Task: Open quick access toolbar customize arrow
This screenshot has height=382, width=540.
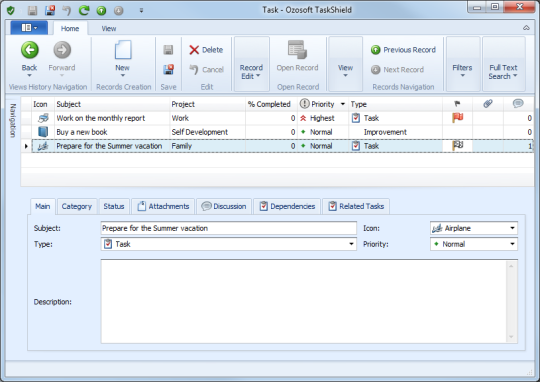Action: [x=141, y=10]
